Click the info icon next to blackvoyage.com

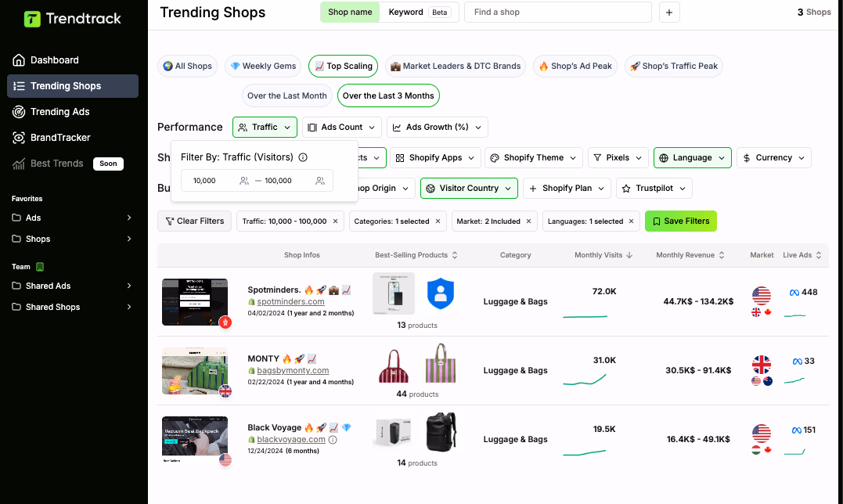[x=333, y=440]
